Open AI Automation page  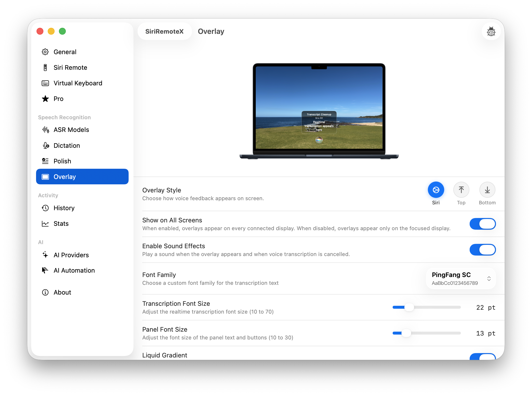coord(82,270)
